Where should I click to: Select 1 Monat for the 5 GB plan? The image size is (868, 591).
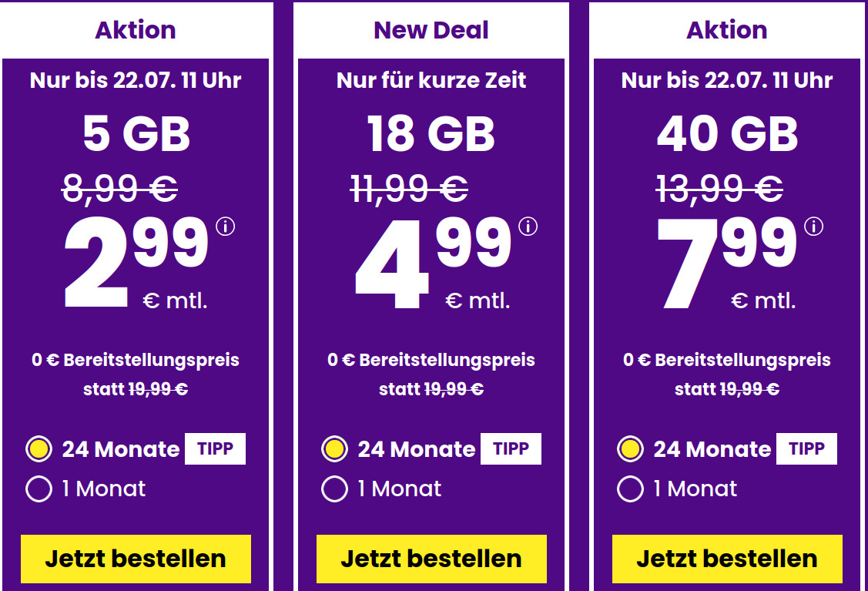pyautogui.click(x=39, y=489)
